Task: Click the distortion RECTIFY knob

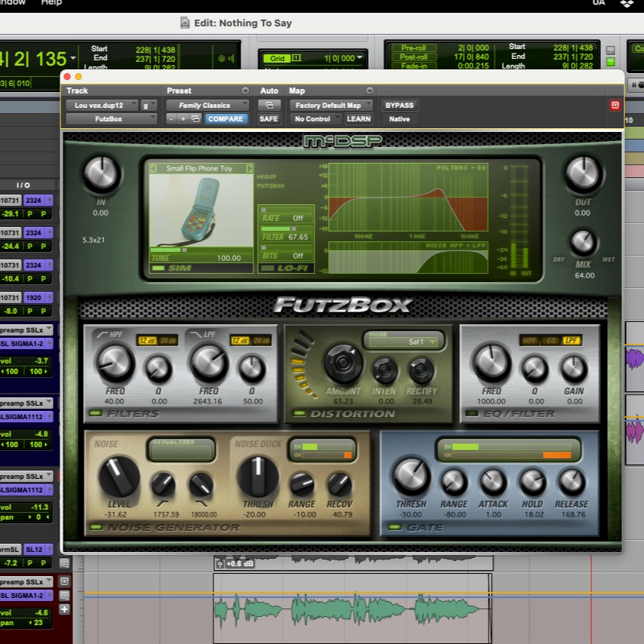Action: (422, 370)
